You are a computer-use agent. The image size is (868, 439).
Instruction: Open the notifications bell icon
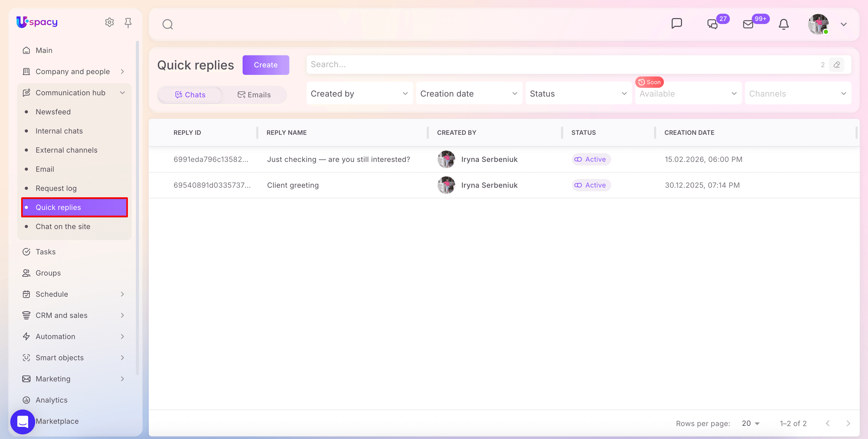coord(784,24)
